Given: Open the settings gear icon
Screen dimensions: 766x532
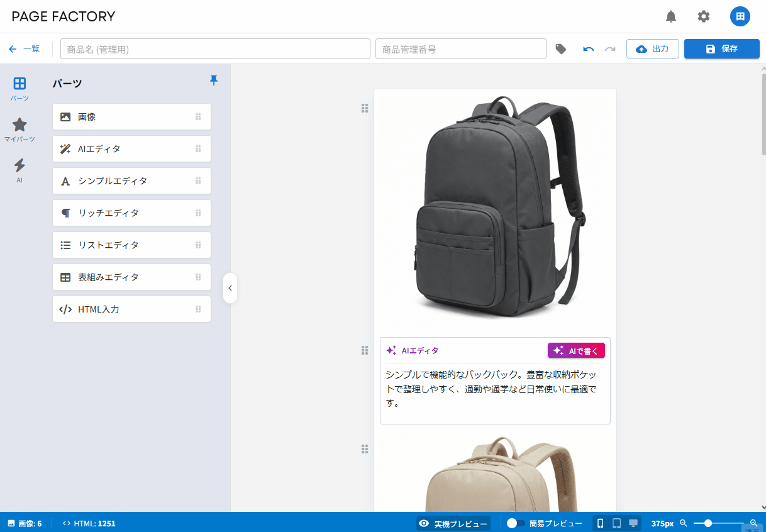Looking at the screenshot, I should pos(703,16).
